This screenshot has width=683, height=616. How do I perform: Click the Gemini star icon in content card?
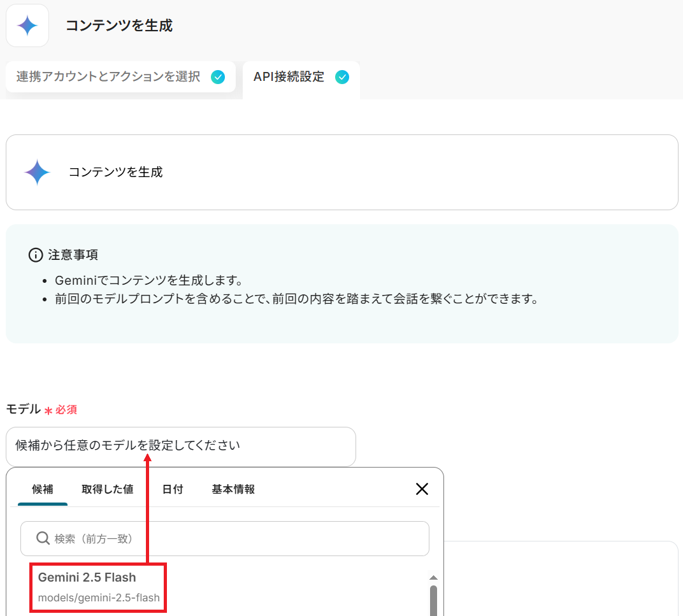[37, 172]
